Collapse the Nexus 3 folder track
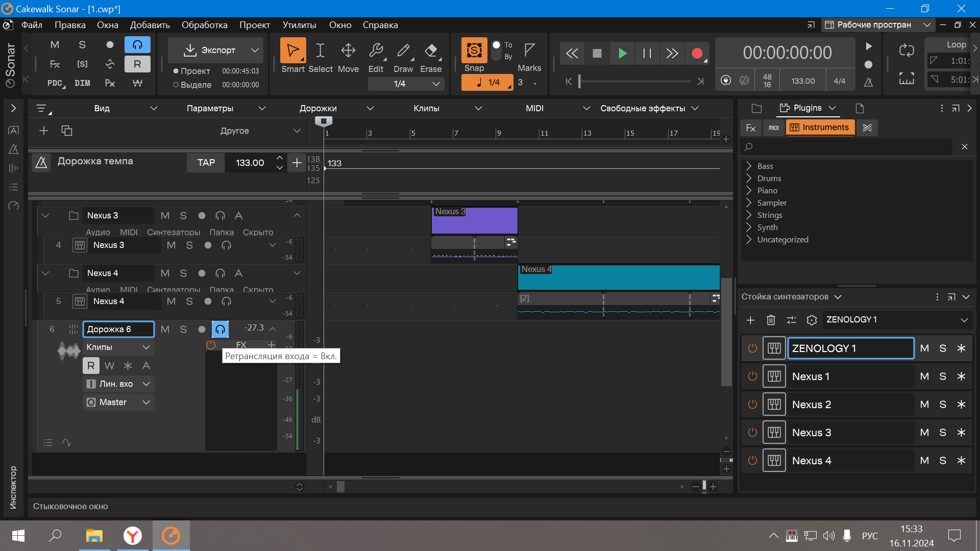Viewport: 980px width, 551px height. [x=45, y=216]
